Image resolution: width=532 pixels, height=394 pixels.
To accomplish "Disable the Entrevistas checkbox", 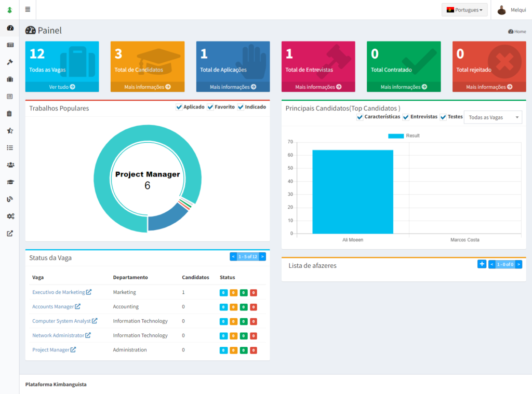I will pos(406,117).
